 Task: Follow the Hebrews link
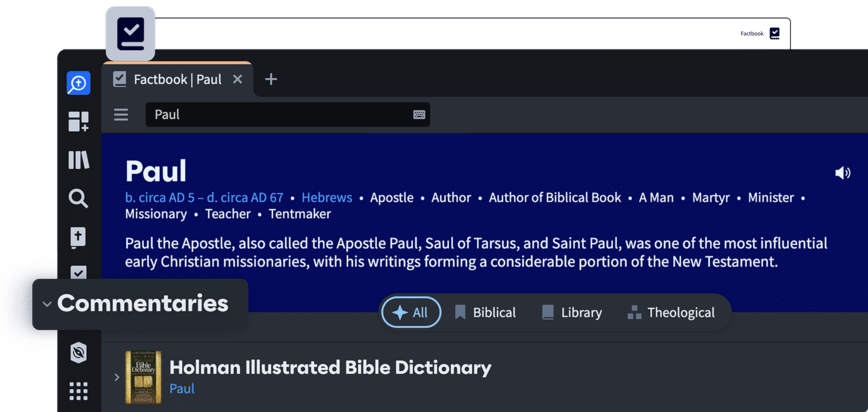(326, 198)
